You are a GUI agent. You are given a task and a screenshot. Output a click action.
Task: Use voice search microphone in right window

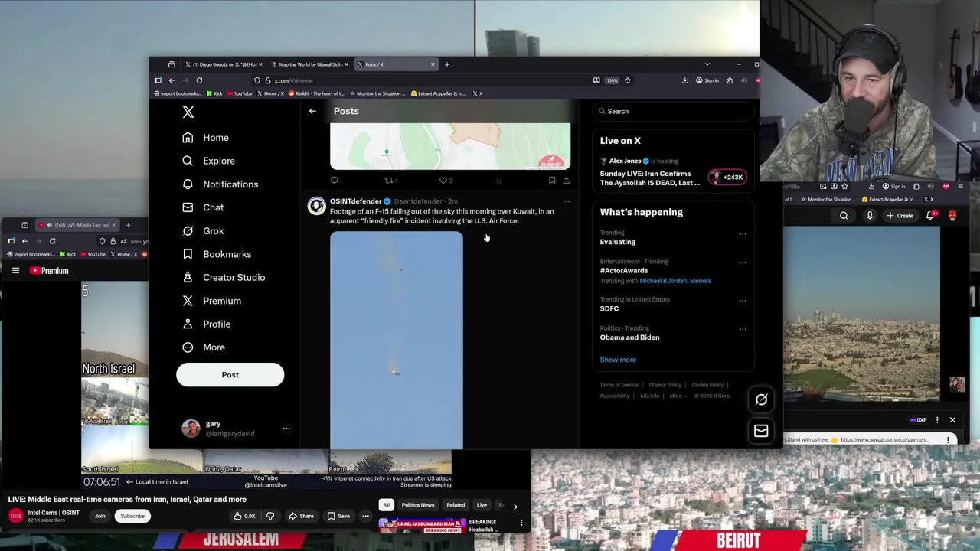click(870, 216)
